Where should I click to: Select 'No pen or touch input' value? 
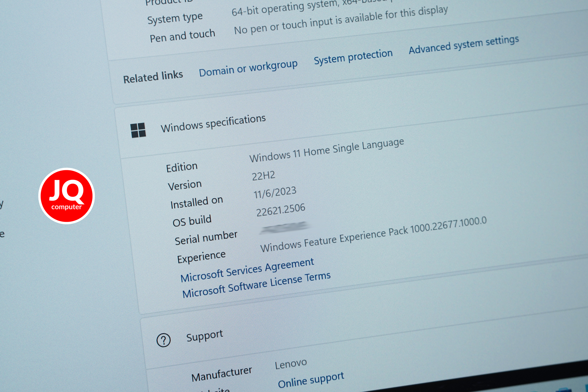click(x=341, y=20)
